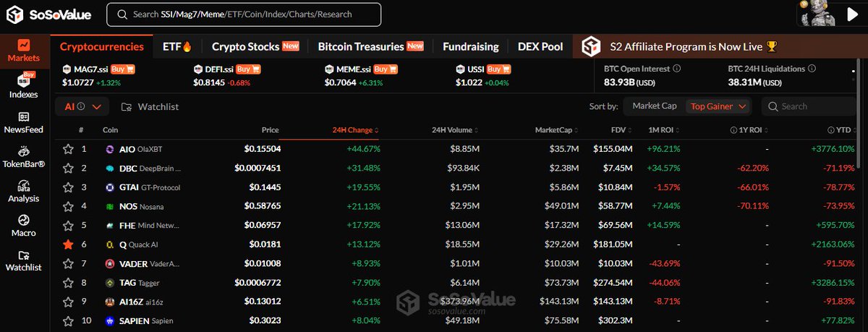Switch to the Fundraising tab
The width and height of the screenshot is (868, 332).
[471, 46]
